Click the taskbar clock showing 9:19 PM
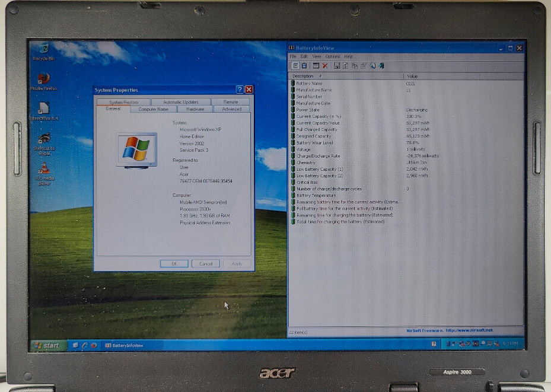The width and height of the screenshot is (551, 392). pyautogui.click(x=510, y=343)
